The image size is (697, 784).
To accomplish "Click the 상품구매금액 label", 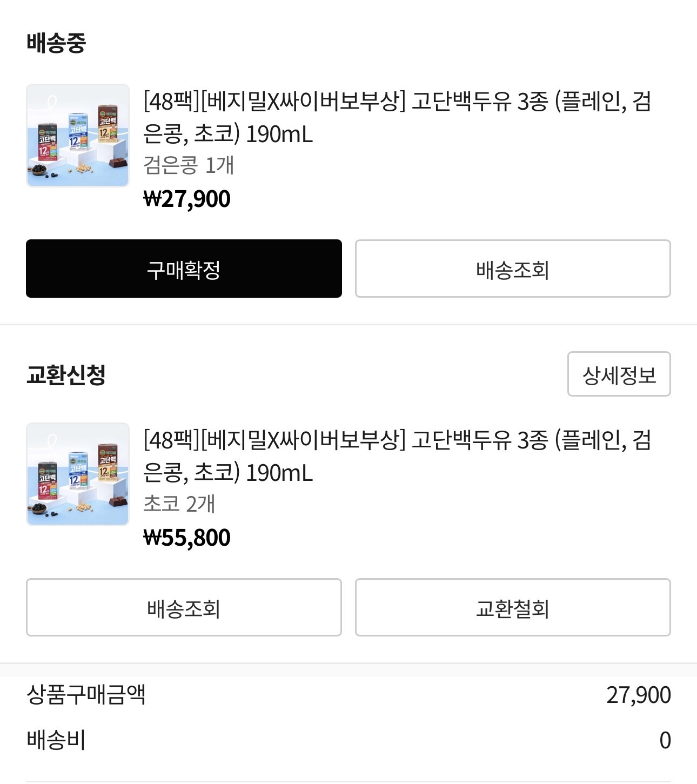I will point(86,694).
